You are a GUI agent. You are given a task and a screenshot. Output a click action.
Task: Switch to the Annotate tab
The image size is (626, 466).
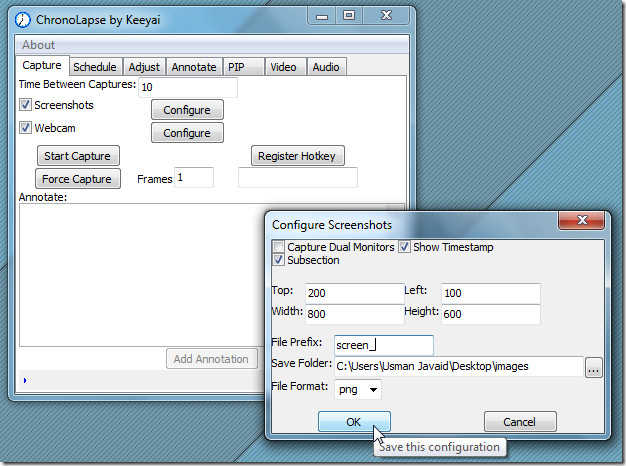pyautogui.click(x=194, y=67)
